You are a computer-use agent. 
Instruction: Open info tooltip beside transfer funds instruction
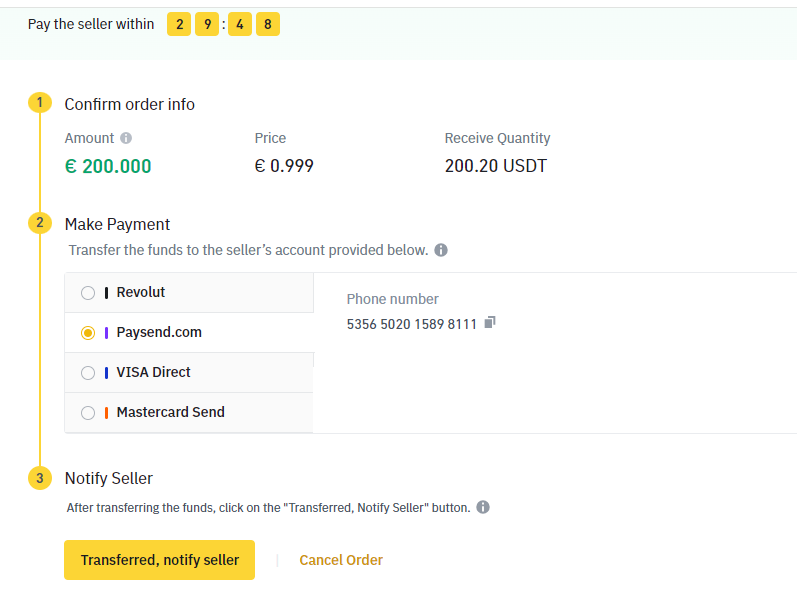[x=441, y=250]
